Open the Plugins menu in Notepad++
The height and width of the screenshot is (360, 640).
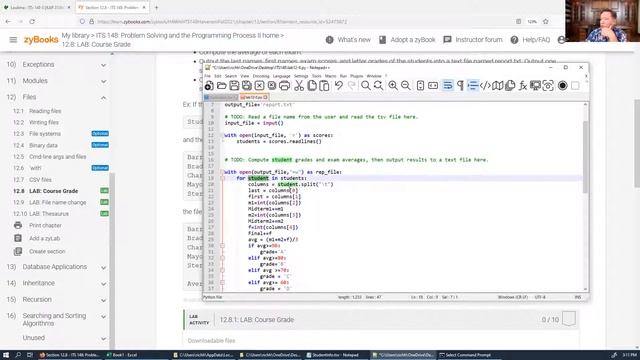(x=356, y=76)
